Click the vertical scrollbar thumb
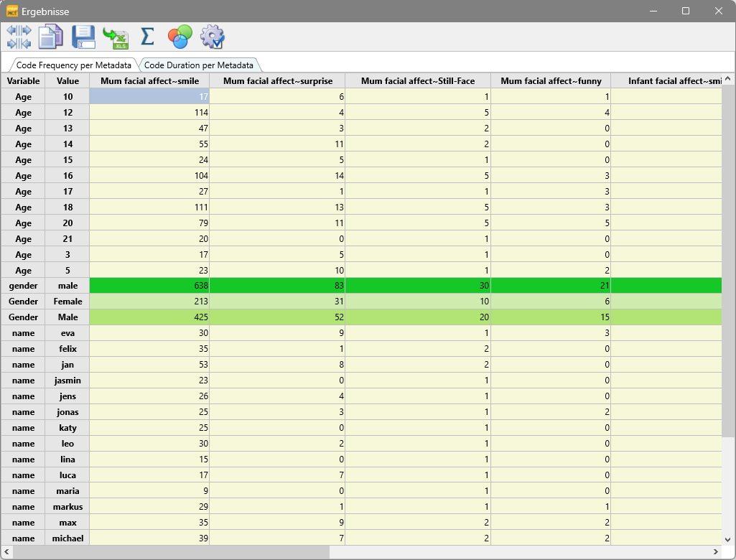Screen dimensions: 736x560 click(728, 261)
